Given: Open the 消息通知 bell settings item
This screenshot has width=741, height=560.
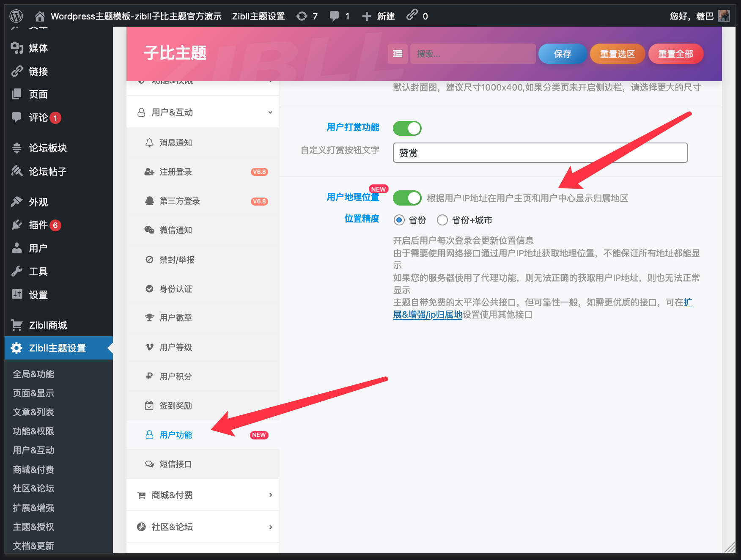Looking at the screenshot, I should point(176,143).
